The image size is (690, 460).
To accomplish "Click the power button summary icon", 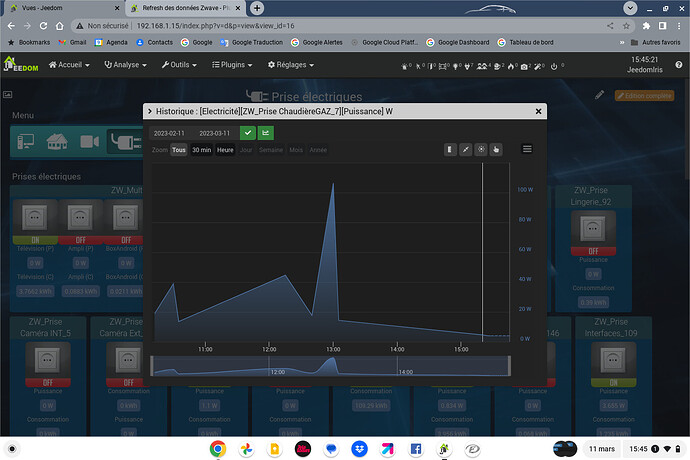I will pyautogui.click(x=554, y=66).
